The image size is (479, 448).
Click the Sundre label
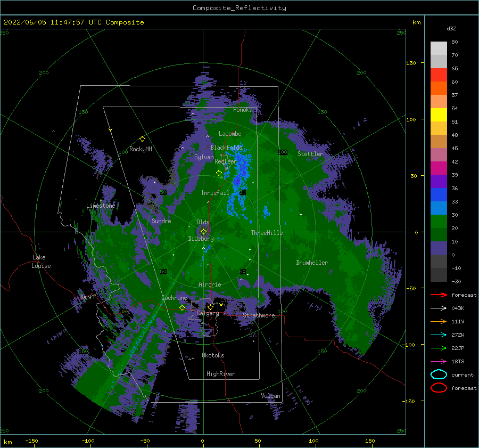[161, 221]
